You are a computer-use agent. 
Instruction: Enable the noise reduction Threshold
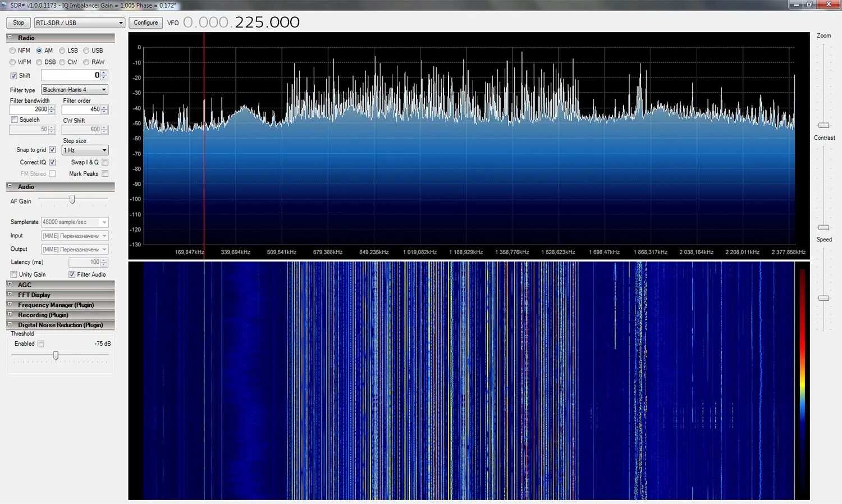point(40,343)
